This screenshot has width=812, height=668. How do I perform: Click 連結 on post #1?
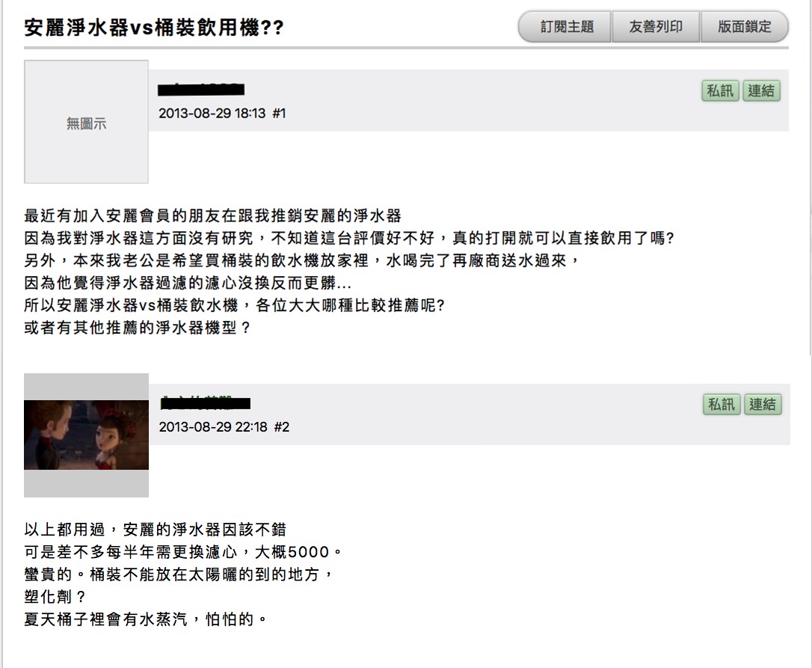(x=761, y=91)
